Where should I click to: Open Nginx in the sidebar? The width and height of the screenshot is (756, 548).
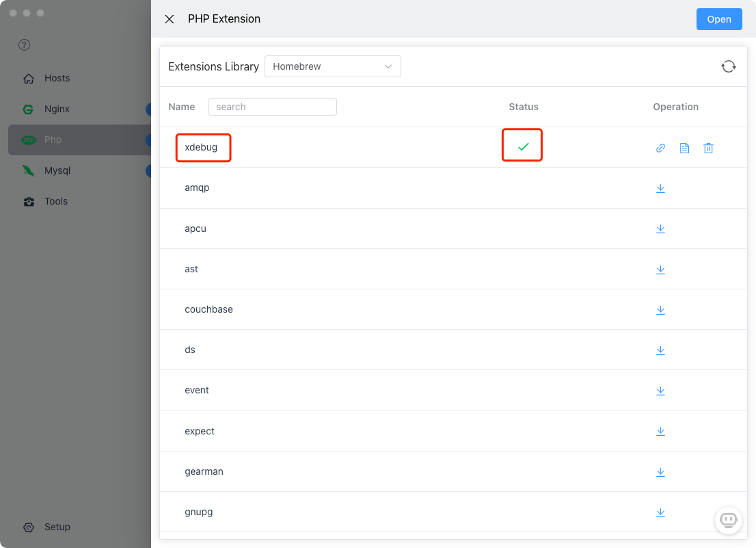click(79, 109)
